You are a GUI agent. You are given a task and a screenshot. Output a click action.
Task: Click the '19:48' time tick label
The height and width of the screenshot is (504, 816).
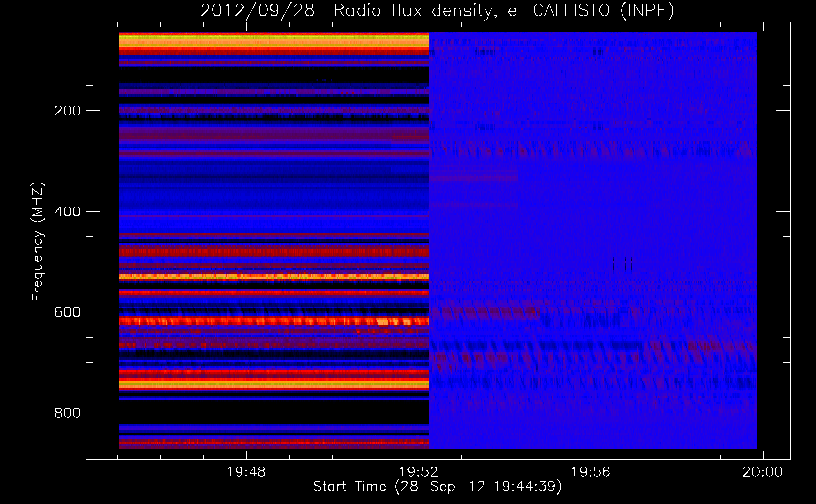tap(246, 472)
